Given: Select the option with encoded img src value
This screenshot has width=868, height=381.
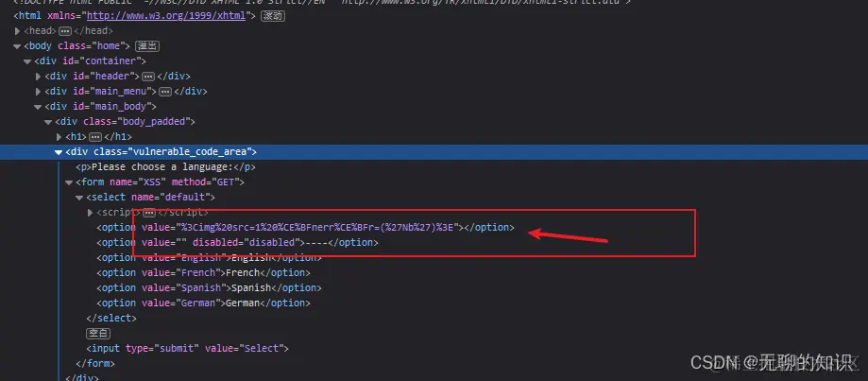Looking at the screenshot, I should 306,227.
